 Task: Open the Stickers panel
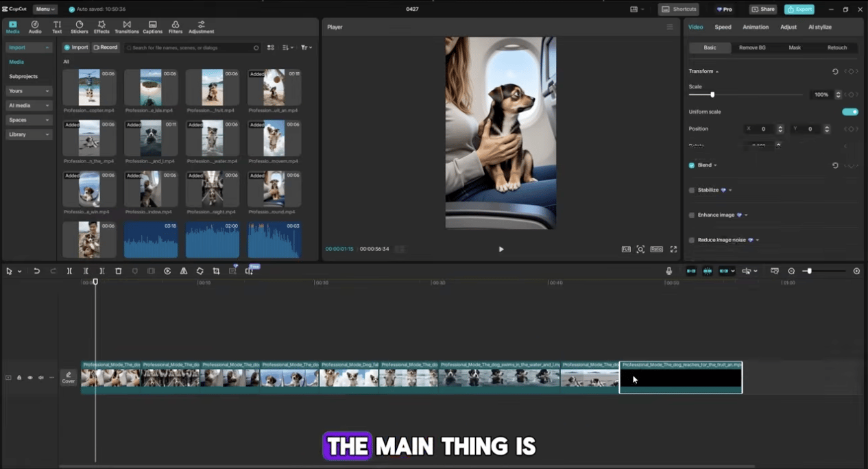pos(80,27)
